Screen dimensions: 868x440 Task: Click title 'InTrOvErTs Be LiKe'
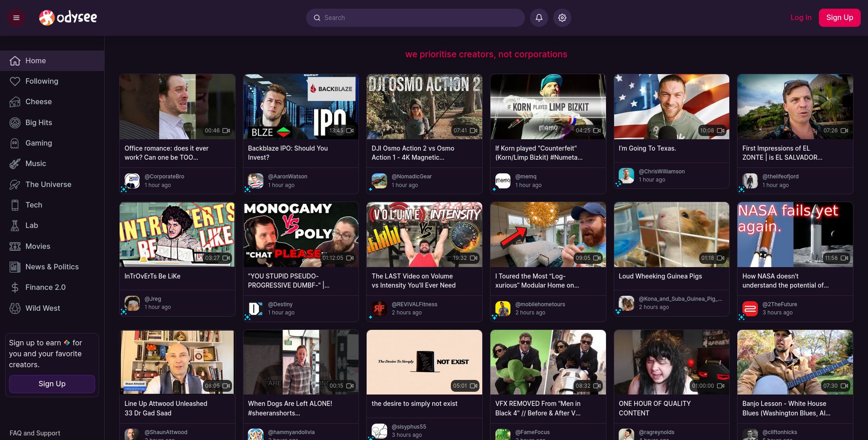click(x=152, y=276)
